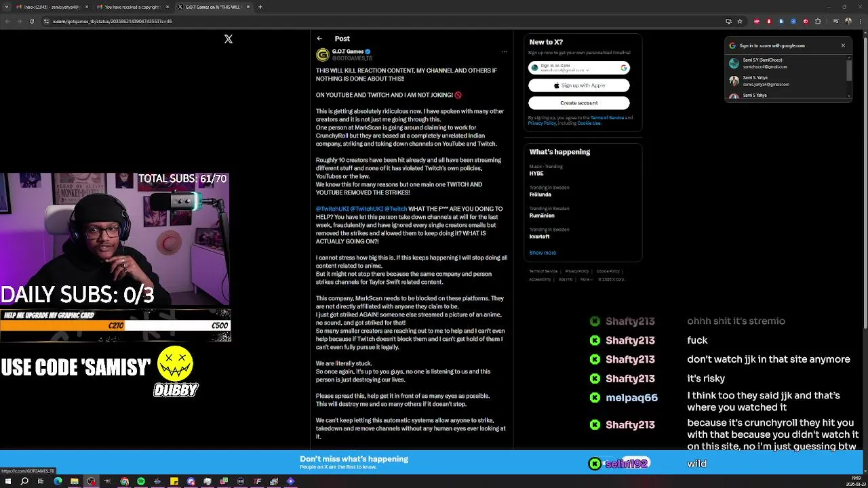Open the post's three-dot more menu
Image resolution: width=868 pixels, height=488 pixels.
[504, 52]
